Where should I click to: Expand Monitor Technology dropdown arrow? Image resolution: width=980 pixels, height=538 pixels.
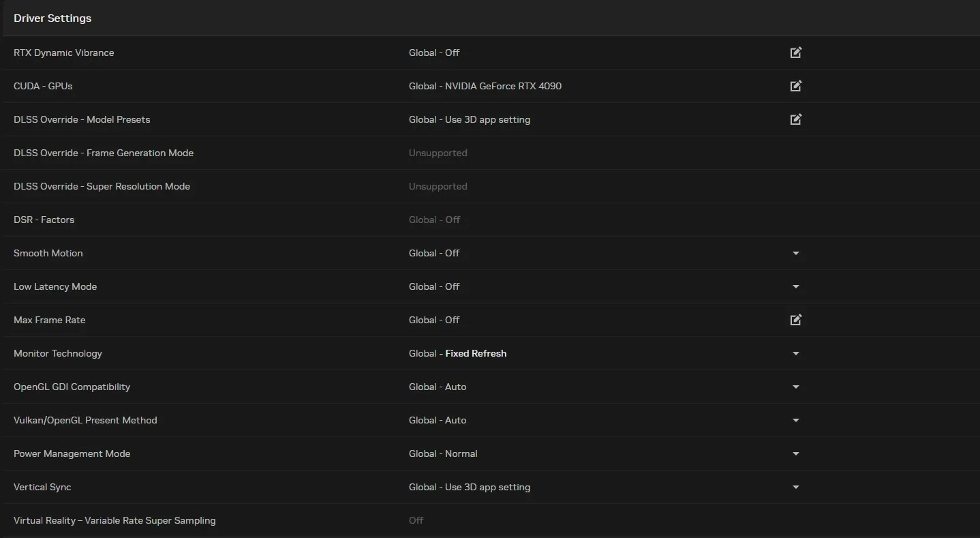tap(795, 353)
